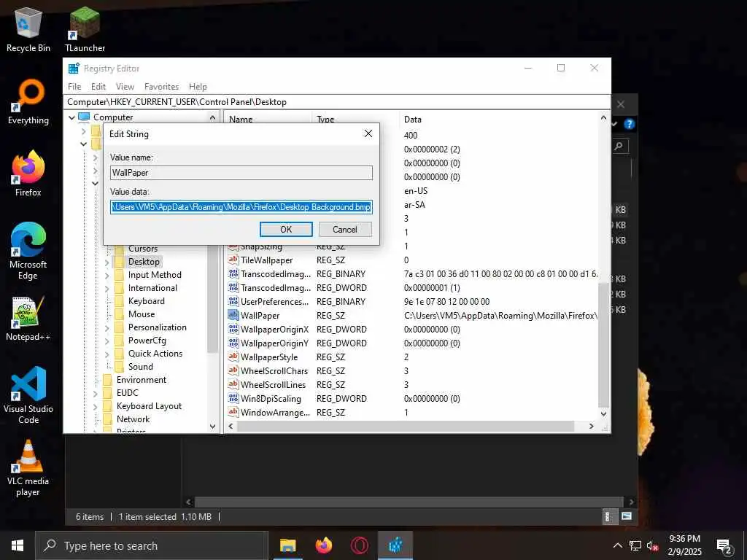Cancel the Edit String dialog

[x=345, y=229]
